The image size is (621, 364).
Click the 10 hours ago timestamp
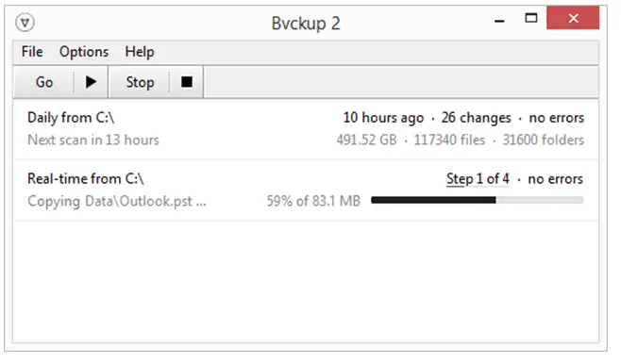pyautogui.click(x=383, y=118)
